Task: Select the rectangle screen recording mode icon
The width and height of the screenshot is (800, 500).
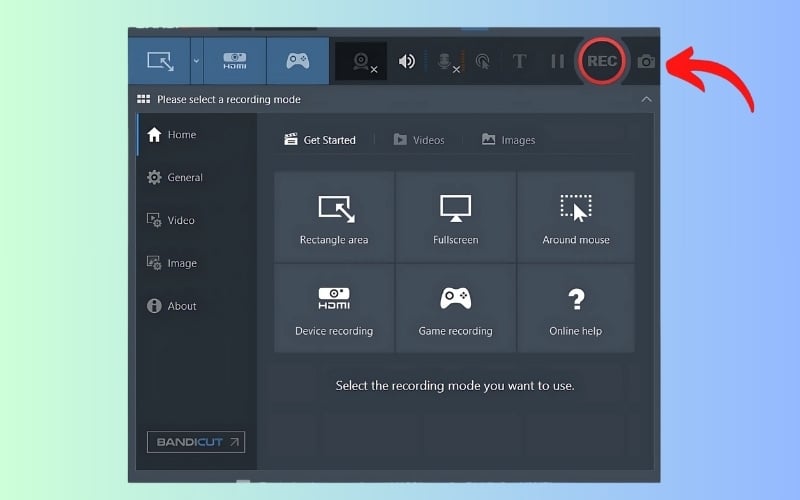Action: (x=160, y=61)
